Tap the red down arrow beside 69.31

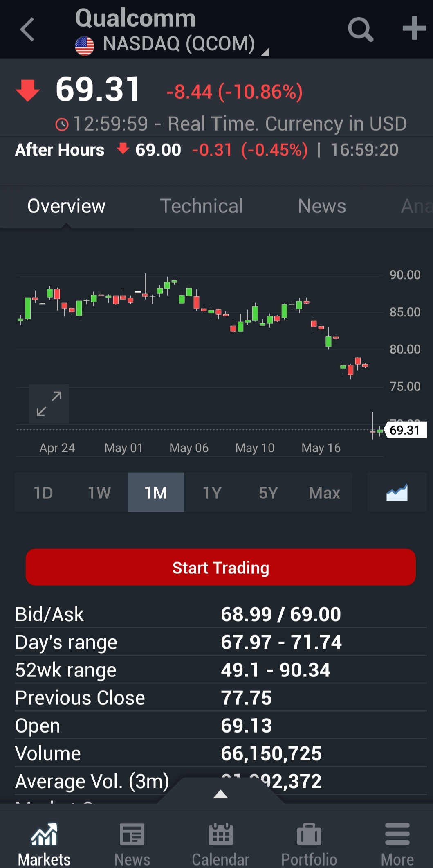[27, 90]
